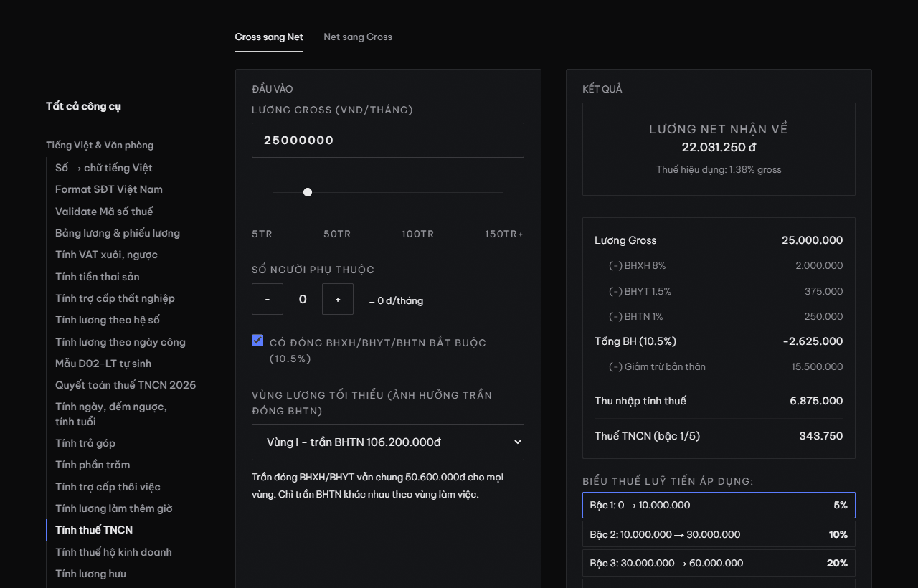
Task: Open Bảng lương & phiếu lương
Action: (x=118, y=233)
